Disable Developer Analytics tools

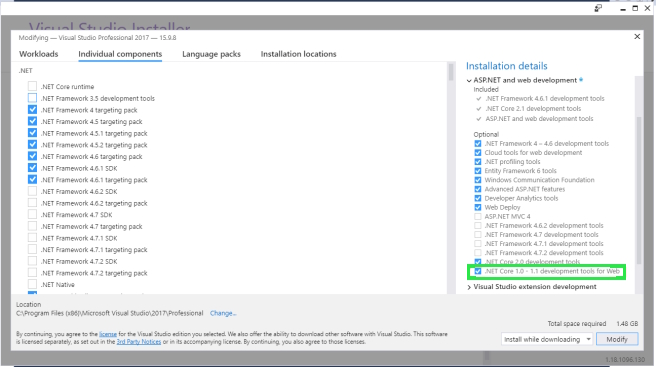tap(478, 198)
